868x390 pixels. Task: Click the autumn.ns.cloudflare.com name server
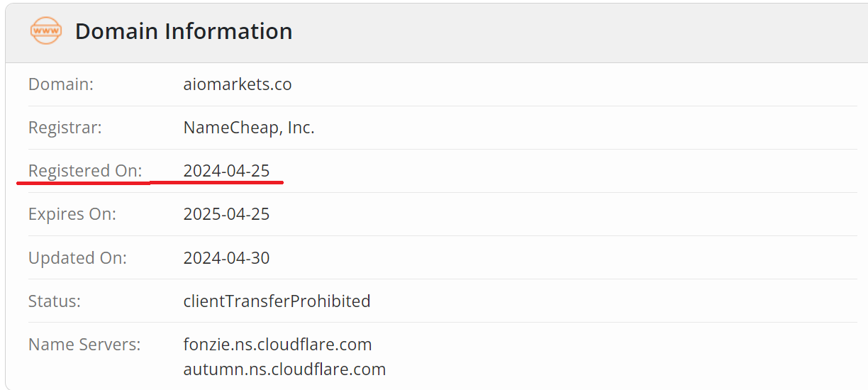pos(284,369)
